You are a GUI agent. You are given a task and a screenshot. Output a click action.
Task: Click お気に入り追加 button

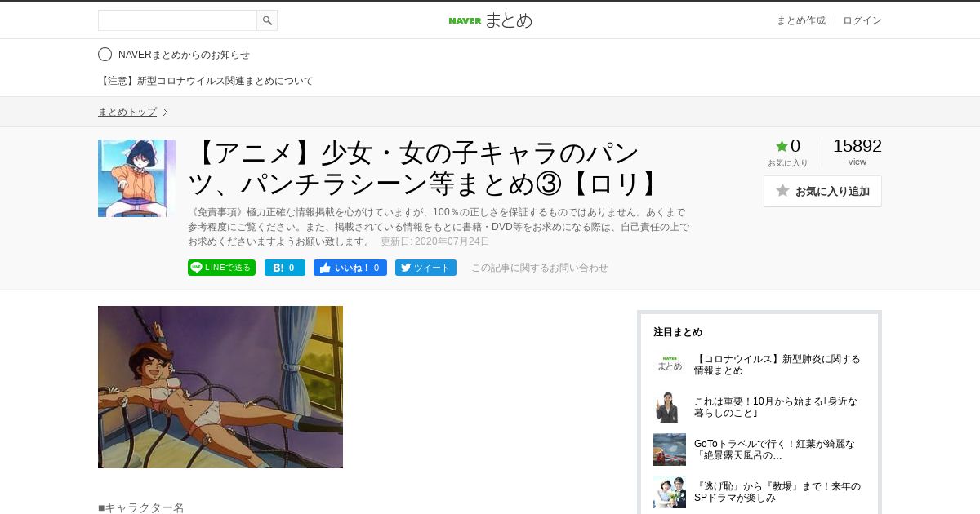[822, 191]
